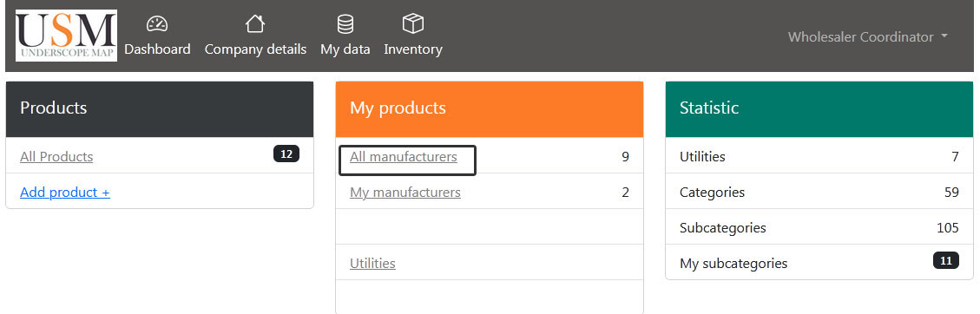Viewport: 980px width, 314px height.
Task: Click the All Products count badge 12
Action: click(x=286, y=154)
